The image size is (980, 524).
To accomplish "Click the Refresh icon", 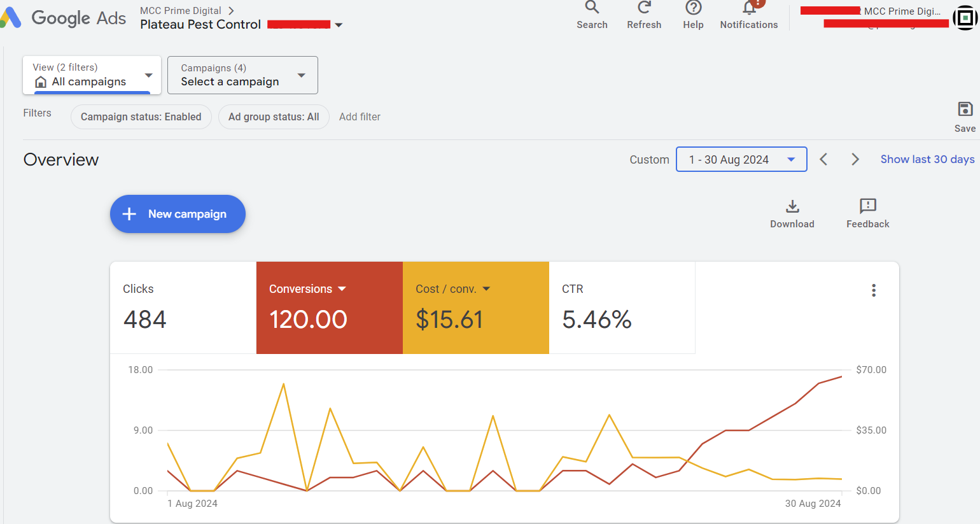I will point(644,8).
